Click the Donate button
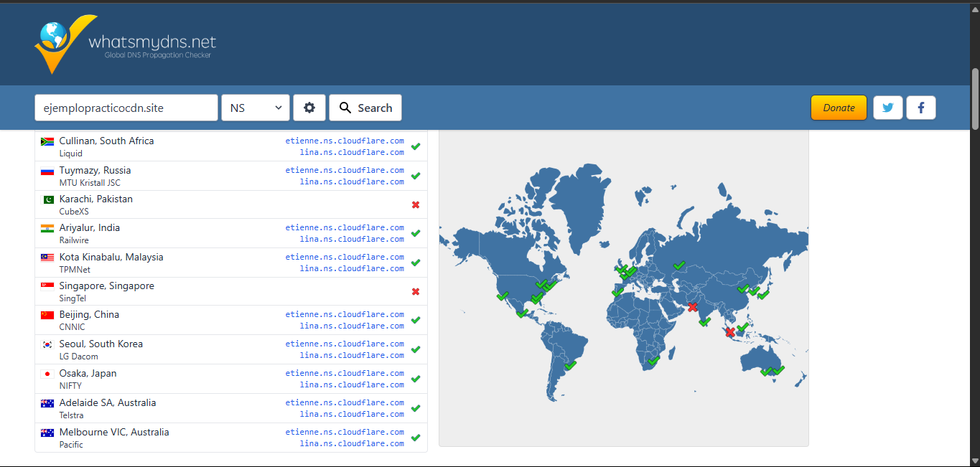Screen dimensions: 980x467 839,108
